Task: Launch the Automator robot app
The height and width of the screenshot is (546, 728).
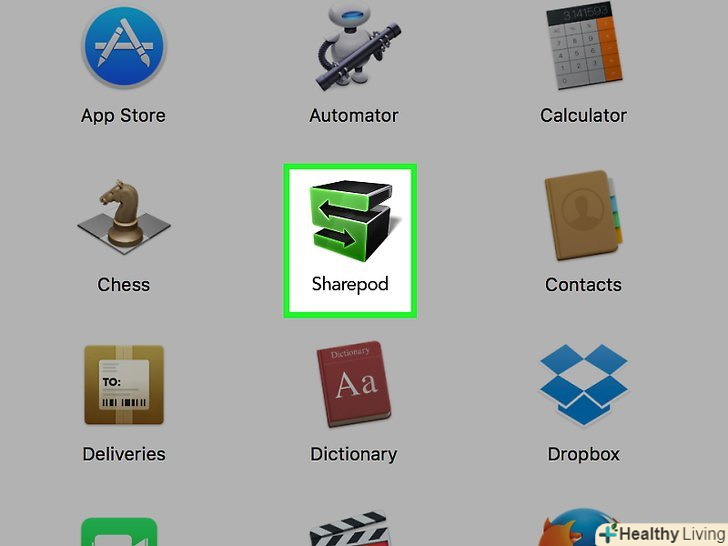Action: 358,46
